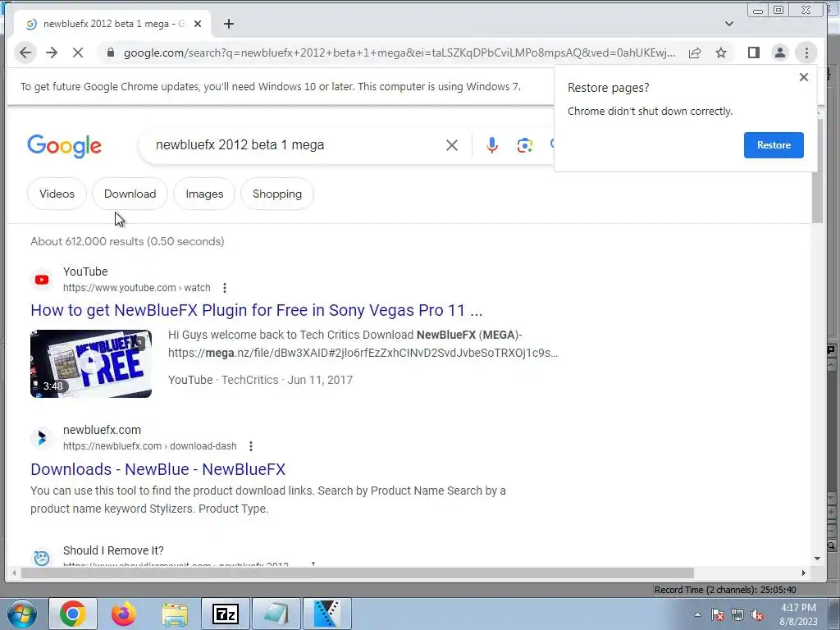The width and height of the screenshot is (840, 630).
Task: Clear the Google search query
Action: coord(452,145)
